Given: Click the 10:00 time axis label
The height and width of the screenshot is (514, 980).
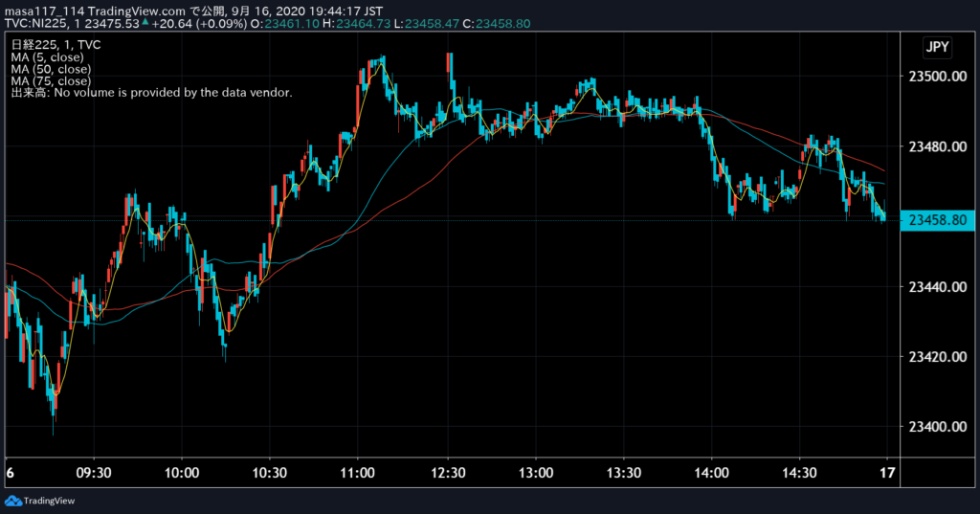Looking at the screenshot, I should 182,473.
